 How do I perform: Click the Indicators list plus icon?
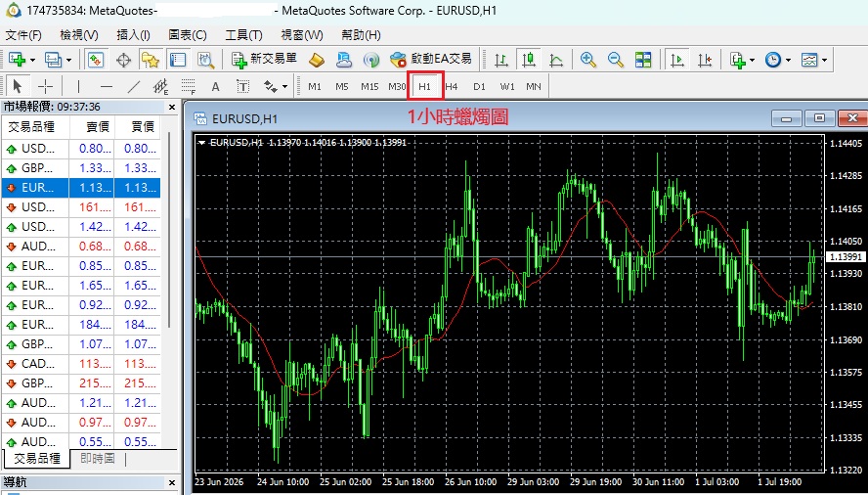click(737, 60)
